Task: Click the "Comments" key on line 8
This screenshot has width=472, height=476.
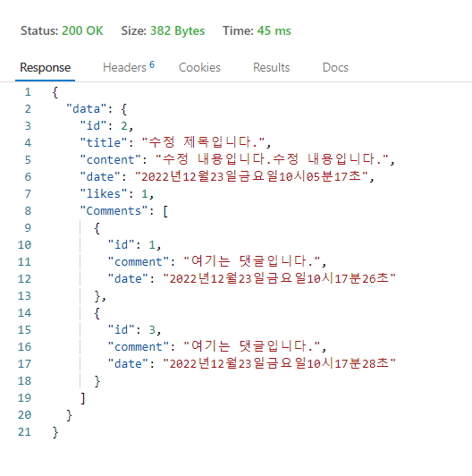Action: tap(114, 210)
